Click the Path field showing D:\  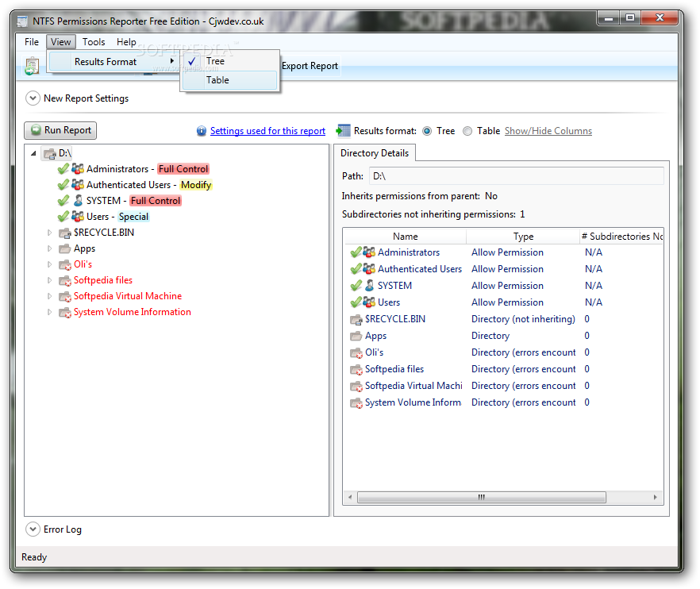(516, 176)
